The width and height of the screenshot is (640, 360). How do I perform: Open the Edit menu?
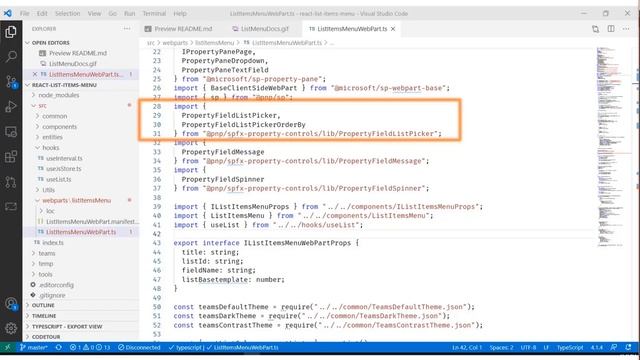(42, 13)
